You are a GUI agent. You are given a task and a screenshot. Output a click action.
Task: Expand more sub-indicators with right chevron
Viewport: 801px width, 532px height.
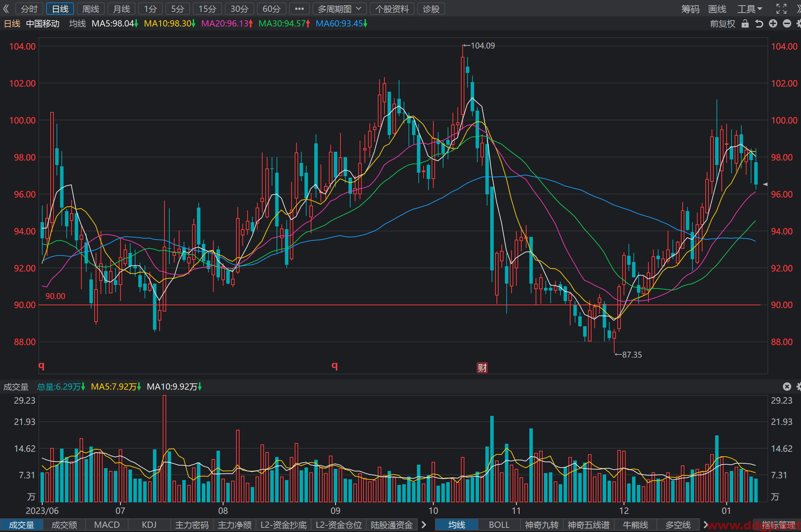click(424, 525)
